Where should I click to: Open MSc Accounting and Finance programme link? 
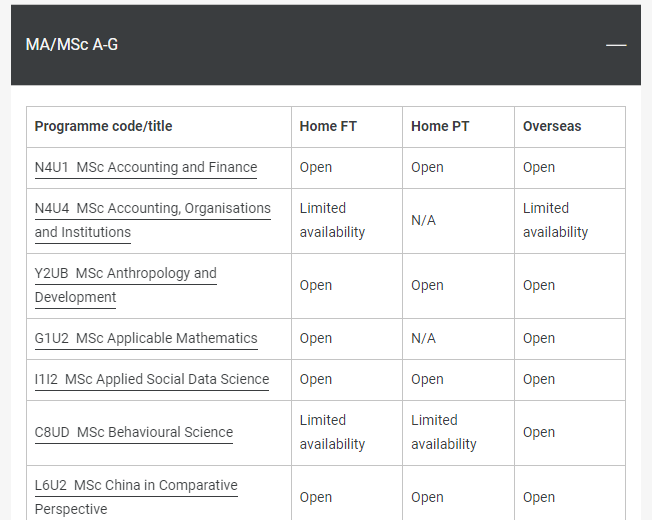146,168
